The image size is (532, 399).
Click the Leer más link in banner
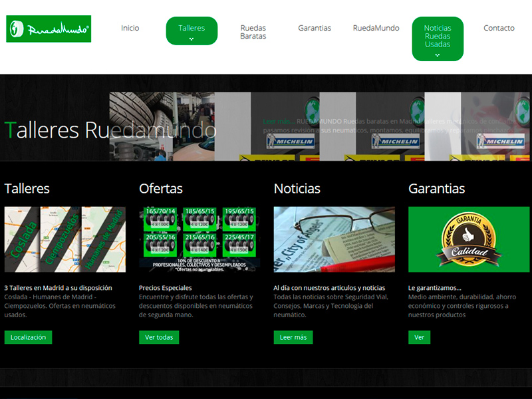click(278, 122)
